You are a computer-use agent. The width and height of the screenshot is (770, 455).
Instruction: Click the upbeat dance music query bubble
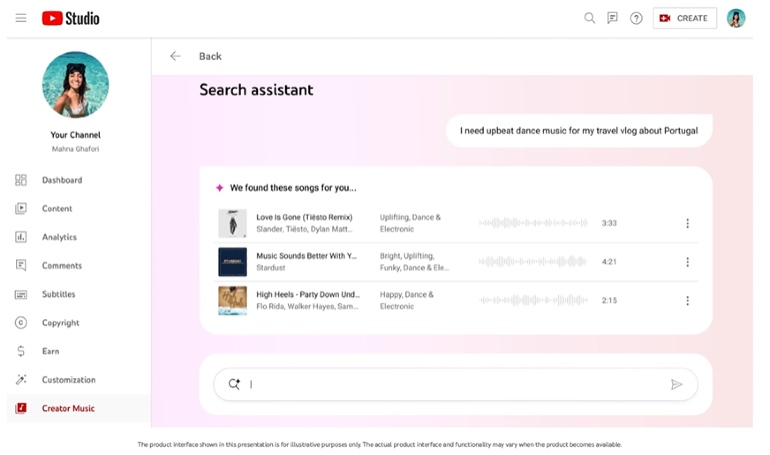(x=579, y=131)
